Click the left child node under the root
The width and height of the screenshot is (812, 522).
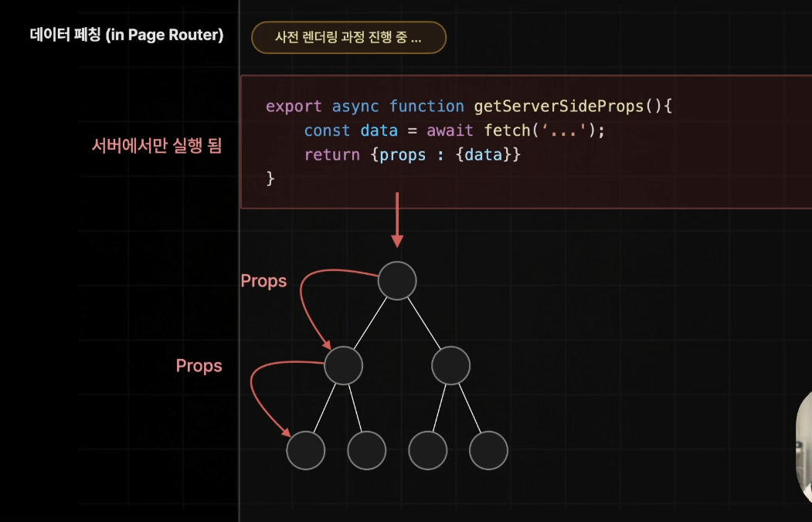[x=343, y=366]
